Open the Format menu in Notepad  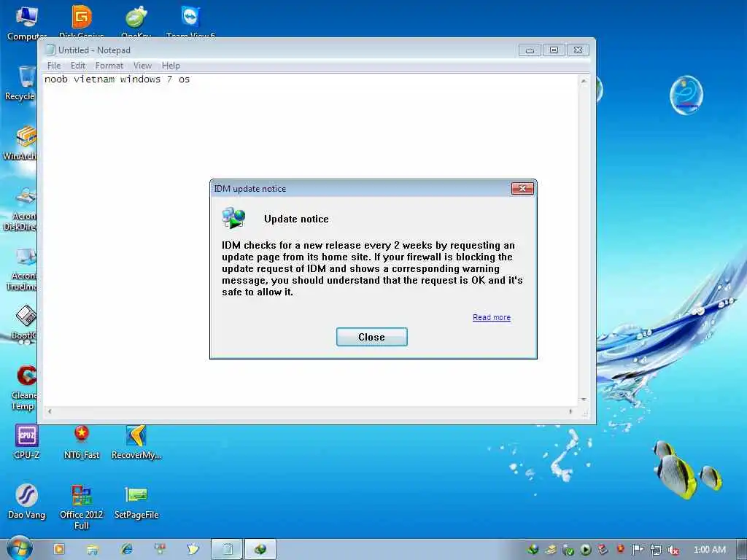coord(109,65)
